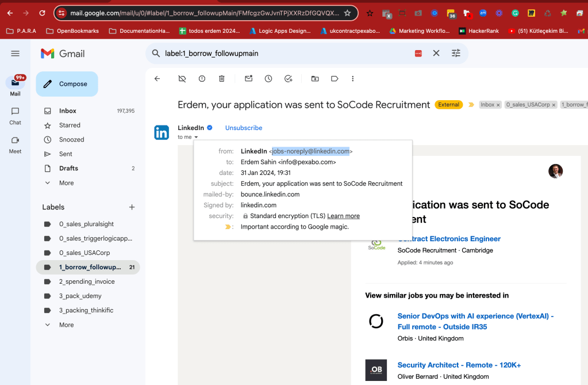
Task: Open the HackerRank bookmark
Action: point(479,31)
